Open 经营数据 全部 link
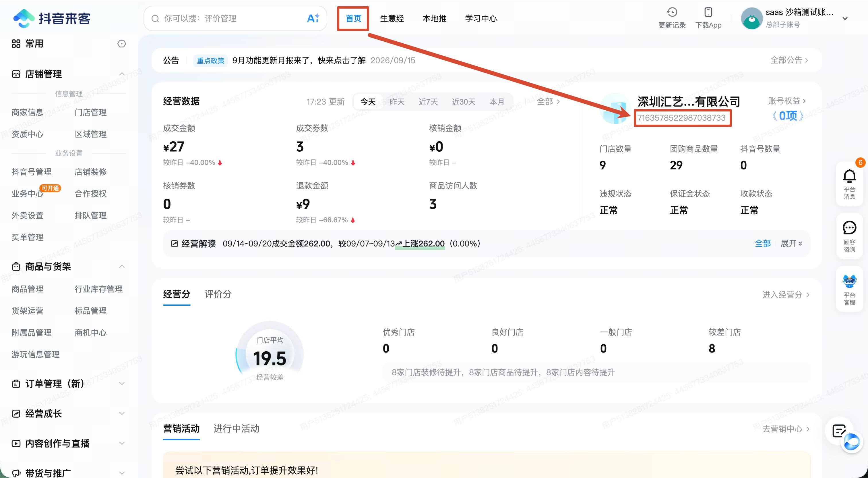868x478 pixels. point(548,101)
